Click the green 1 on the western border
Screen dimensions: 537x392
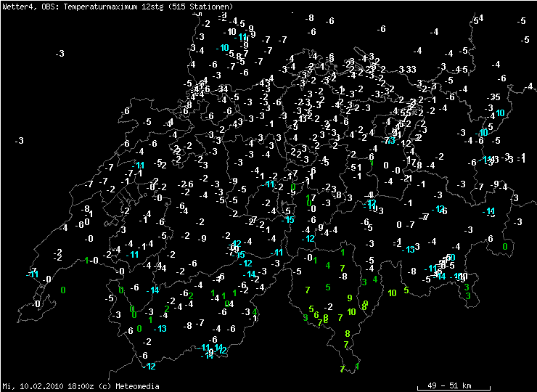pos(86,261)
